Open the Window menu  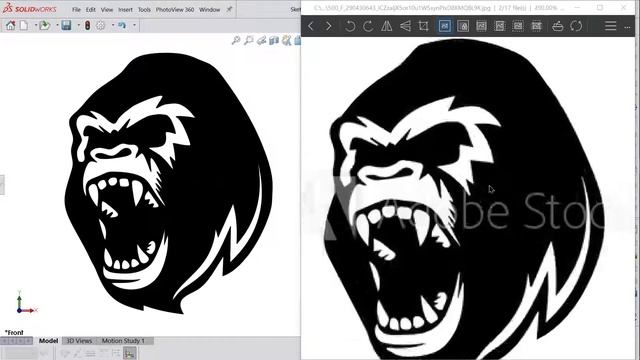click(209, 9)
